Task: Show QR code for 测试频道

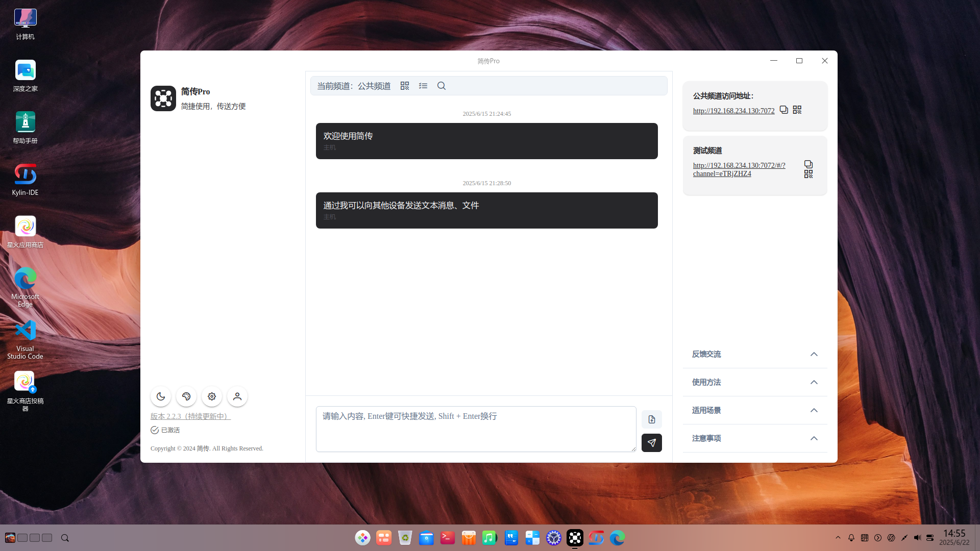Action: 808,174
